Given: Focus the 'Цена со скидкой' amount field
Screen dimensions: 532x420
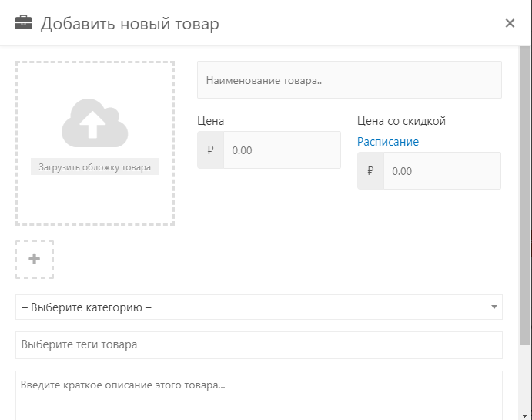Looking at the screenshot, I should point(442,171).
